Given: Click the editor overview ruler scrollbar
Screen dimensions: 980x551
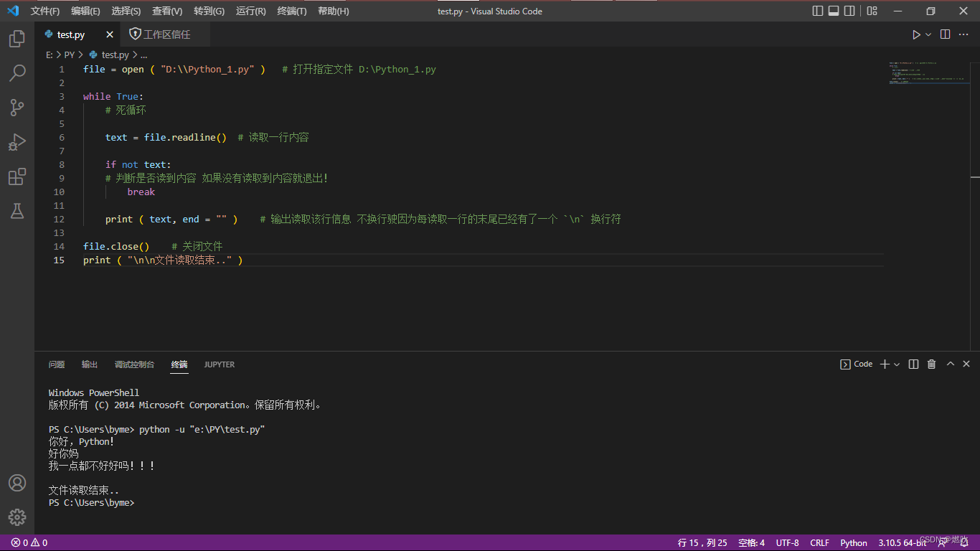Looking at the screenshot, I should (x=975, y=199).
